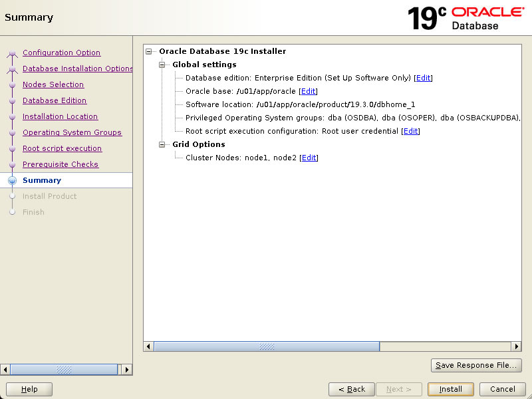Image resolution: width=532 pixels, height=399 pixels.
Task: Go to the Database Installation Options step
Action: pyautogui.click(x=77, y=68)
